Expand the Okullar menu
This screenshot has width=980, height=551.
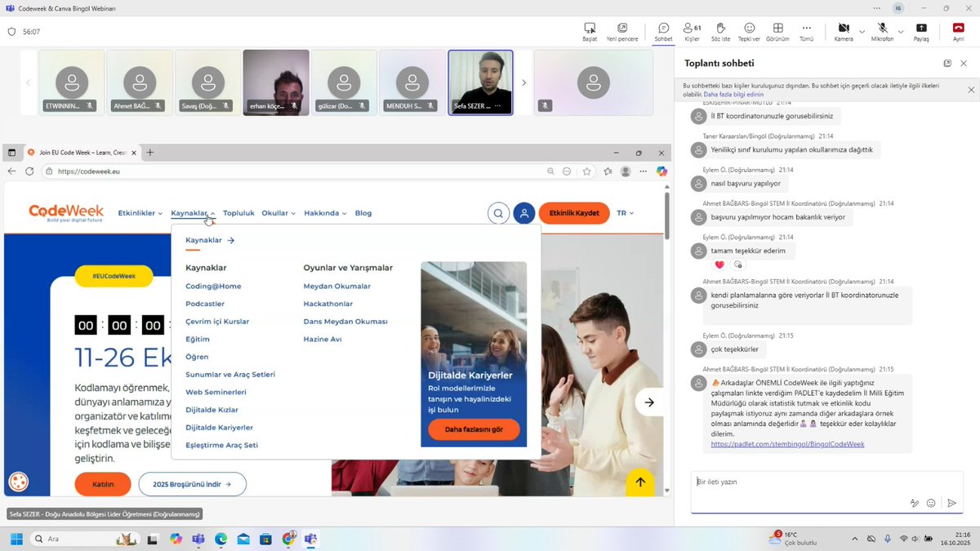[279, 213]
